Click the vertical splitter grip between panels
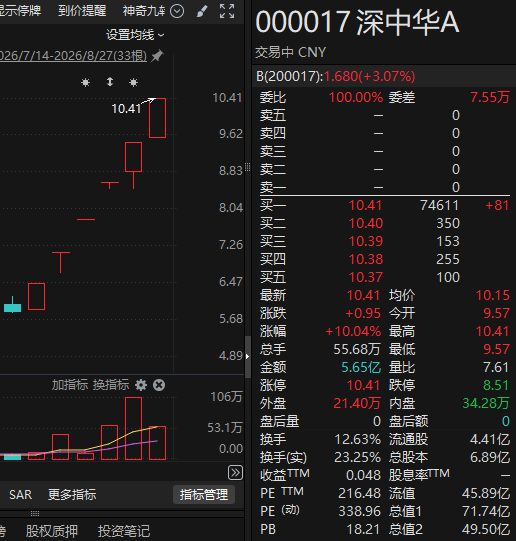Screen dimensions: 516x541 point(247,167)
